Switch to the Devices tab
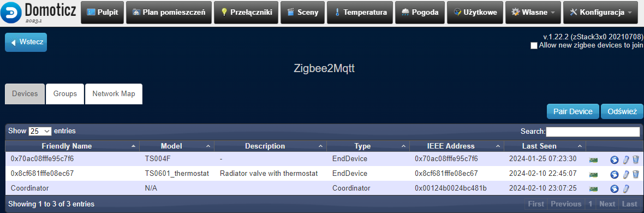The width and height of the screenshot is (644, 213). (25, 94)
